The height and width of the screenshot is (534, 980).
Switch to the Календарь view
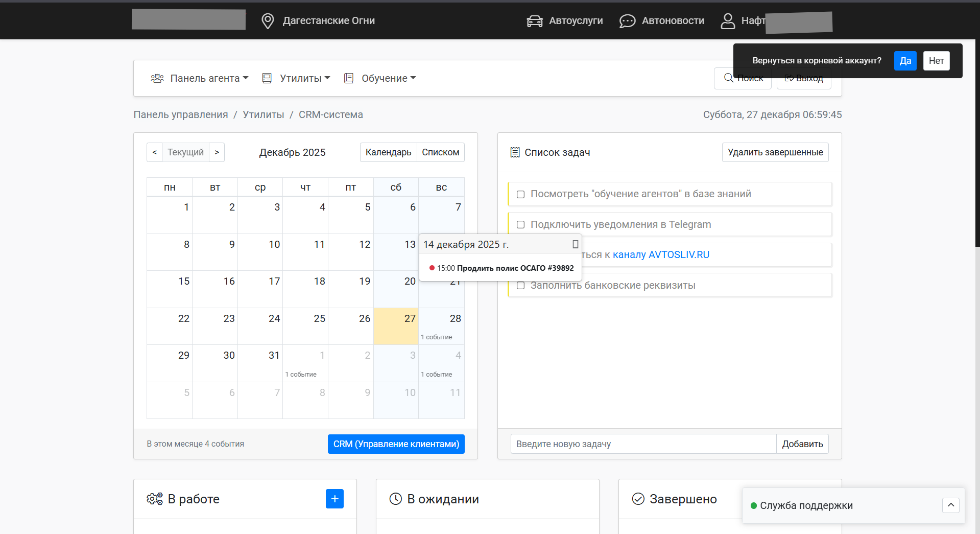(x=388, y=152)
